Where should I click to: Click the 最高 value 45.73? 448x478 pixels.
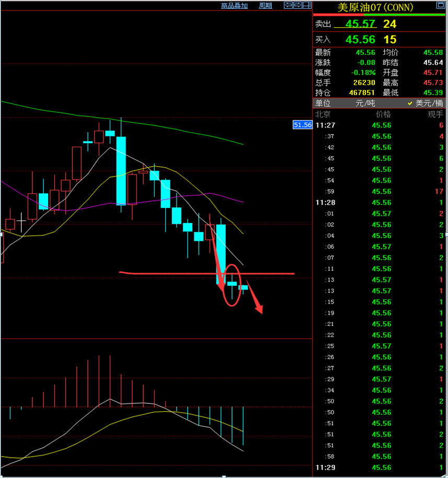(x=433, y=83)
